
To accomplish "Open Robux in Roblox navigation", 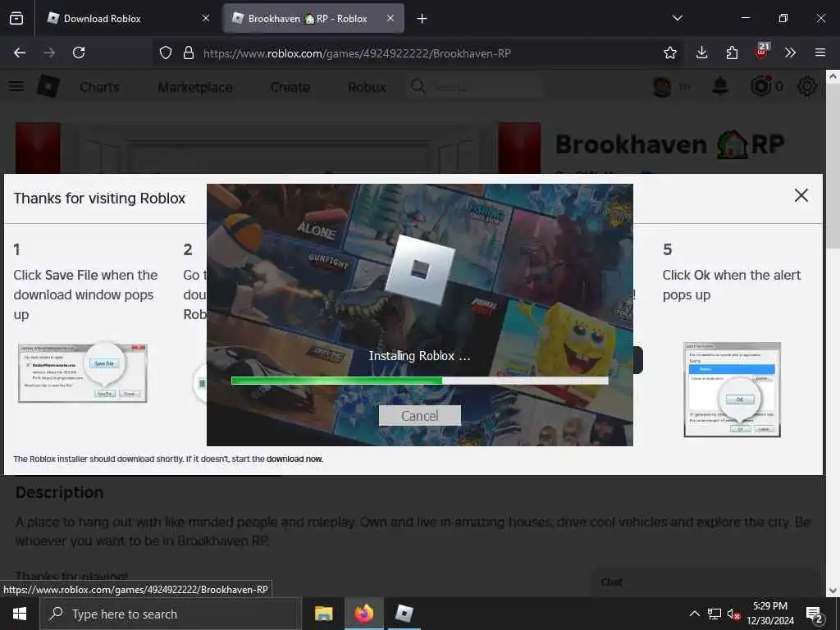I will 367,87.
